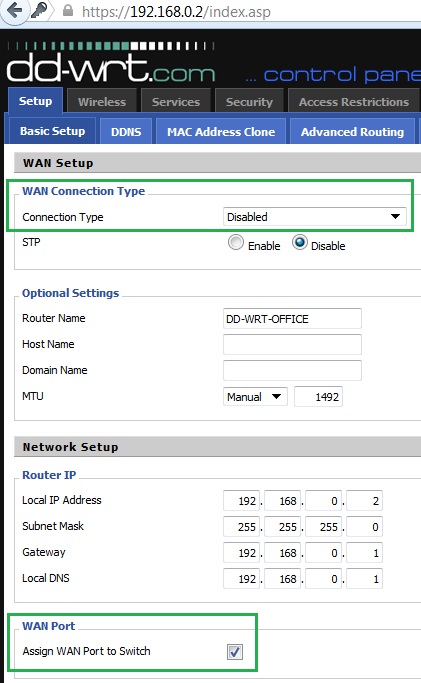The image size is (421, 683).
Task: Open the MTU Manual dropdown
Action: coord(255,397)
